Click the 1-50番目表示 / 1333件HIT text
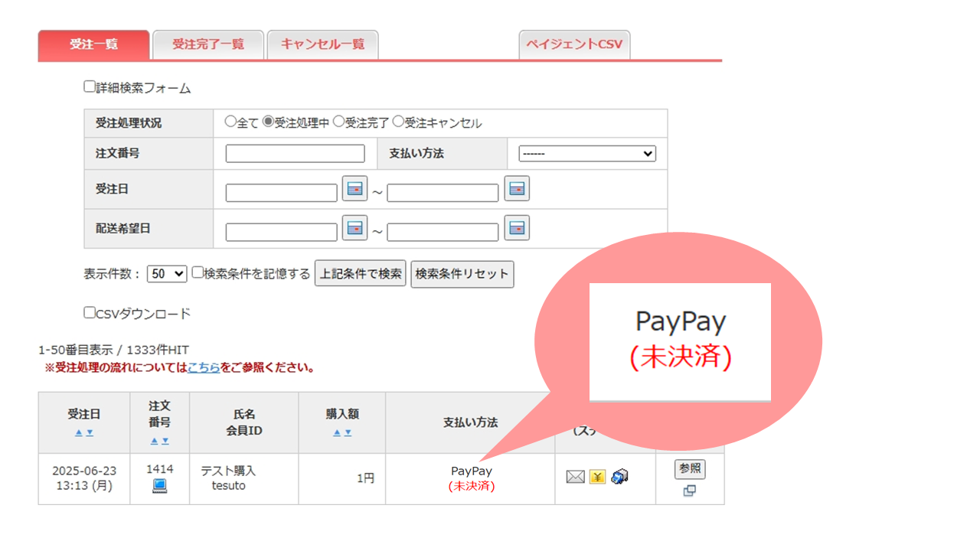The image size is (980, 551). [113, 350]
